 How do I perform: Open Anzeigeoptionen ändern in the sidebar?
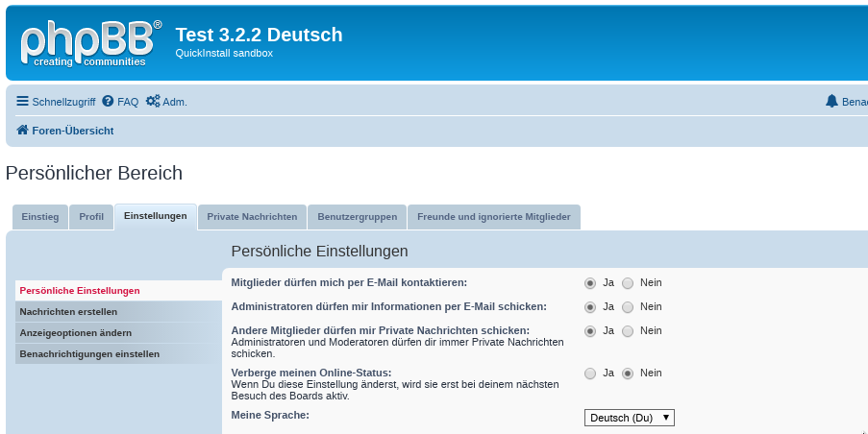(118, 333)
